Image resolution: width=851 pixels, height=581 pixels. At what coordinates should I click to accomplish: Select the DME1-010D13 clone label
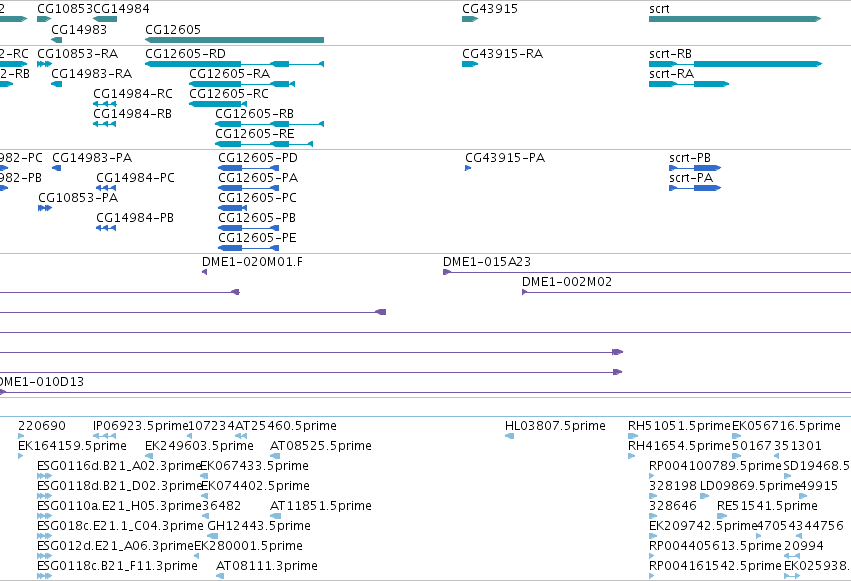tap(42, 382)
